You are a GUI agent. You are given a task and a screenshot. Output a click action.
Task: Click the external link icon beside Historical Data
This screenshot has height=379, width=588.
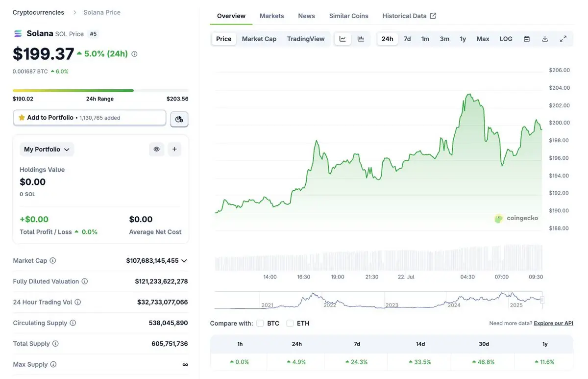pos(433,16)
